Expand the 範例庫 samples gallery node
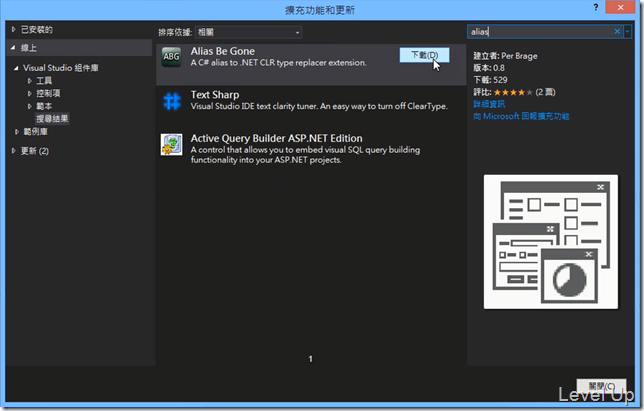This screenshot has height=411, width=644. click(16, 132)
